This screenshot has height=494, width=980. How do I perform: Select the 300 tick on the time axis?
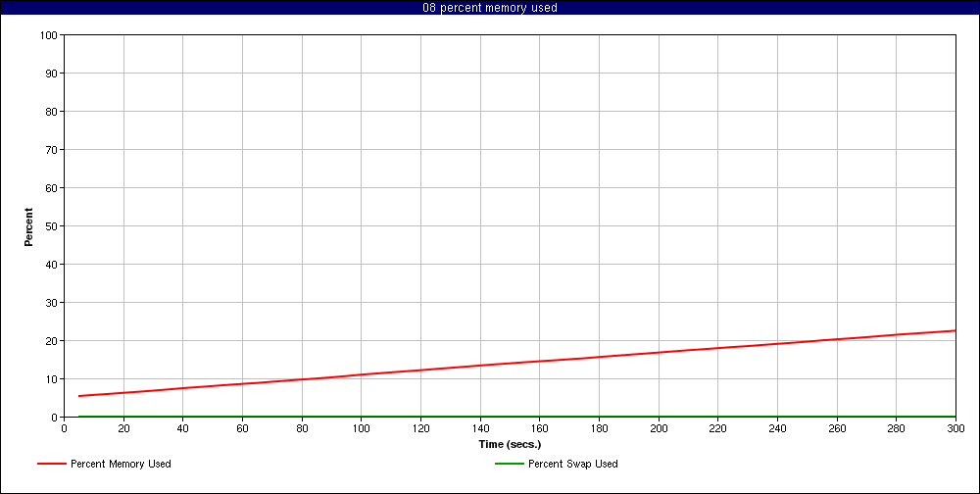point(955,428)
